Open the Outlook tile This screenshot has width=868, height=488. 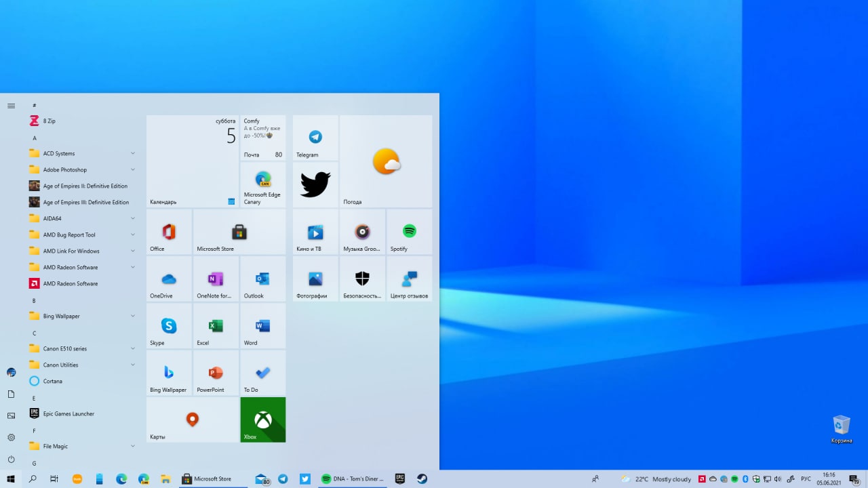tap(263, 279)
